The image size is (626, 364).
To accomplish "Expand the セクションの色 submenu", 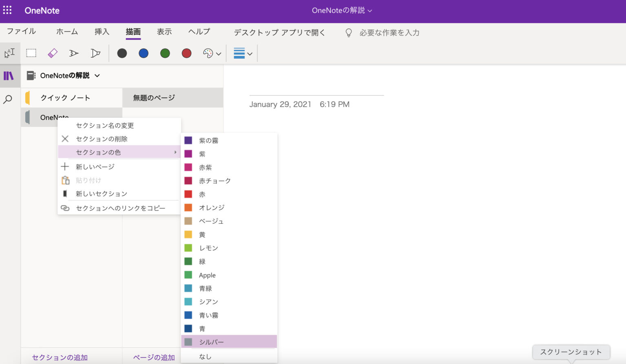I will [119, 152].
